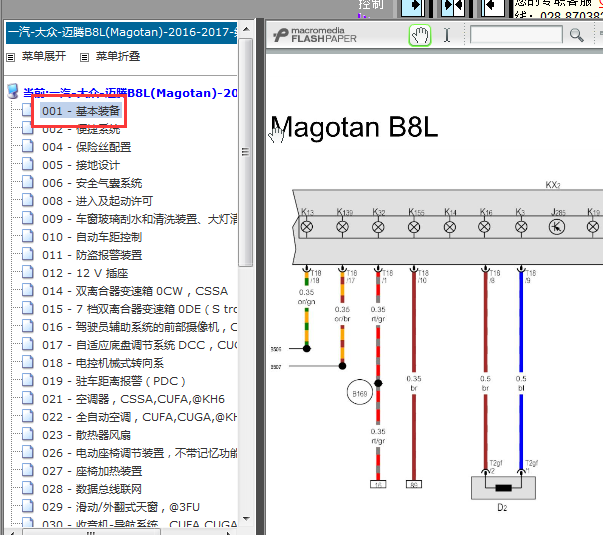Image resolution: width=603 pixels, height=535 pixels.
Task: Click the center split panels button at top
Action: tap(453, 7)
